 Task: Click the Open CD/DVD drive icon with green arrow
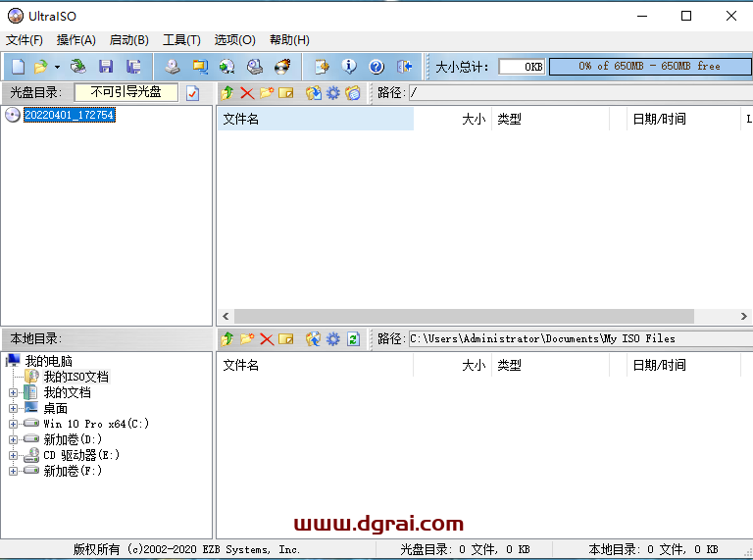click(77, 67)
